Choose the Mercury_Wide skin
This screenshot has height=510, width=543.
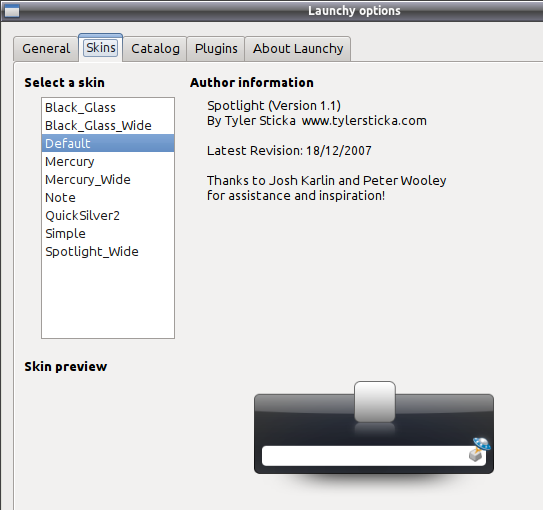point(108,179)
